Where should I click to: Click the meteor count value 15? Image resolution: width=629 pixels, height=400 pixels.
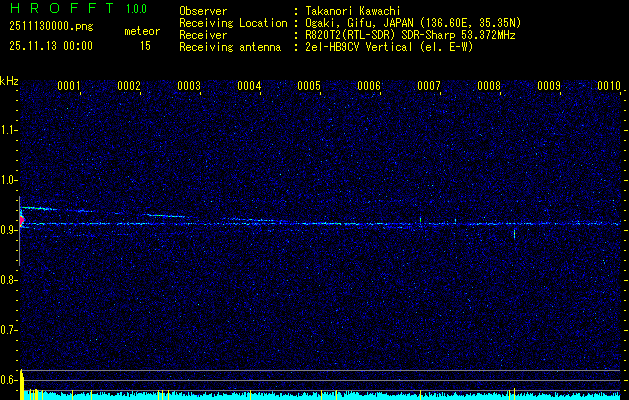145,46
